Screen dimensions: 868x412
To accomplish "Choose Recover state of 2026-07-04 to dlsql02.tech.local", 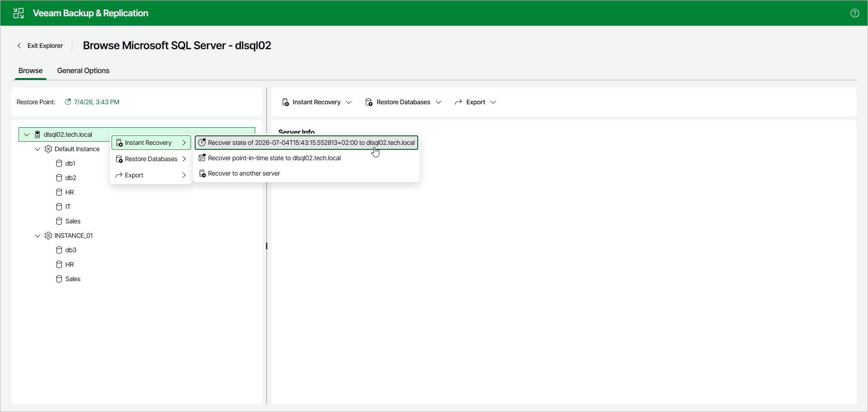I will (306, 143).
